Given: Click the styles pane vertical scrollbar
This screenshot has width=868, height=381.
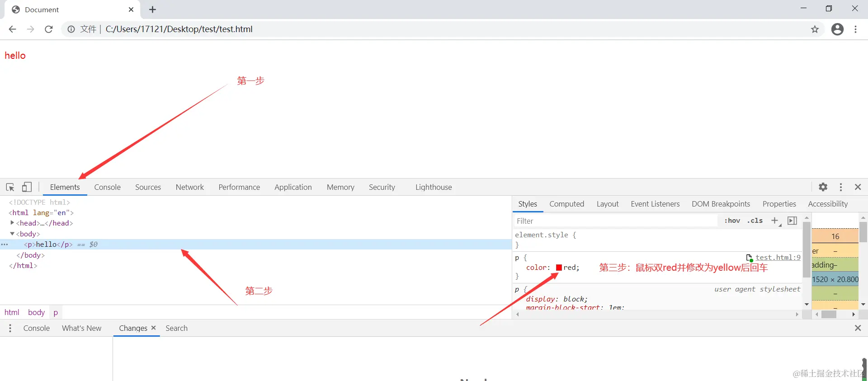Looking at the screenshot, I should (807, 249).
